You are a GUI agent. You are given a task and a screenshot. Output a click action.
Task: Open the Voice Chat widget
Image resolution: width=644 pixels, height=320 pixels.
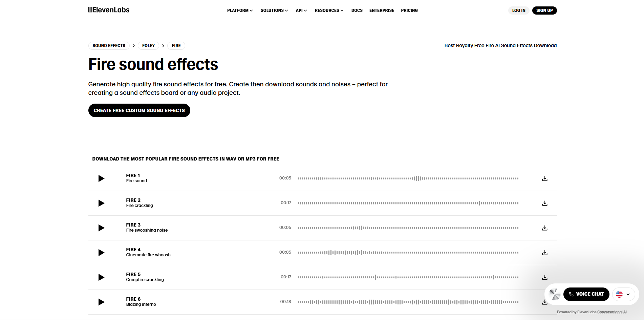pyautogui.click(x=586, y=294)
